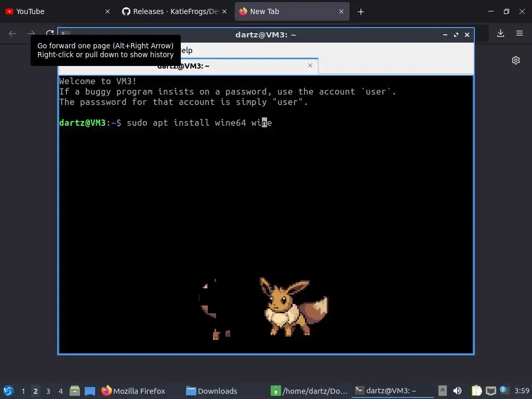Activate Mozilla Firefox from the taskbar

click(134, 391)
